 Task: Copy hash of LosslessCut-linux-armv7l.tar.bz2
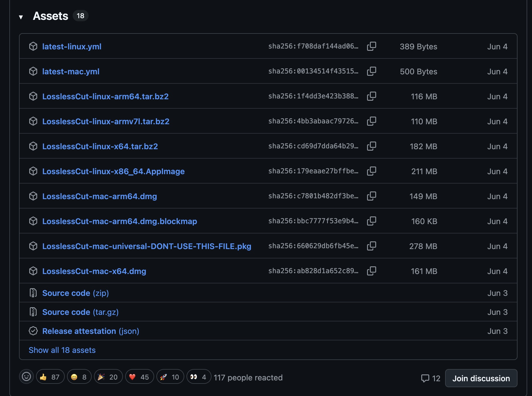371,121
